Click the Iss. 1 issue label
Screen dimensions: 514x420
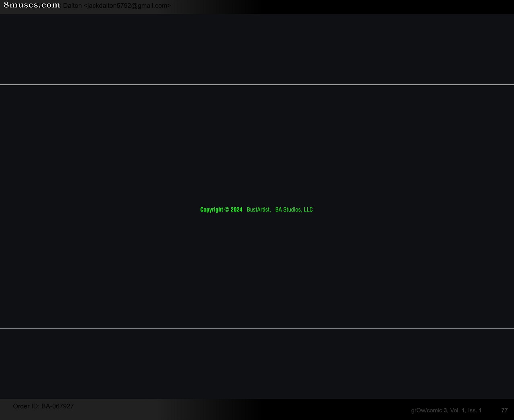pyautogui.click(x=475, y=410)
